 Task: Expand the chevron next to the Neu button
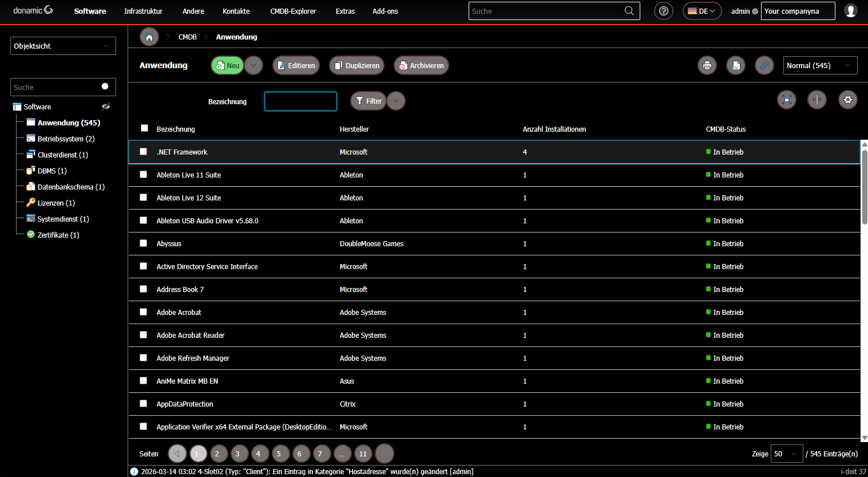point(253,65)
